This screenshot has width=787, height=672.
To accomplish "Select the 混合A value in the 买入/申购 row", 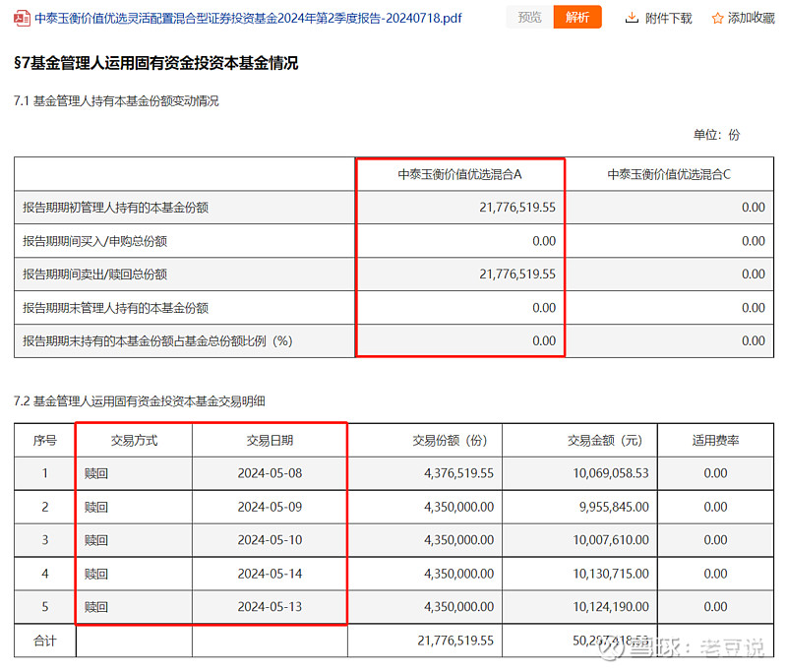I will click(x=544, y=241).
